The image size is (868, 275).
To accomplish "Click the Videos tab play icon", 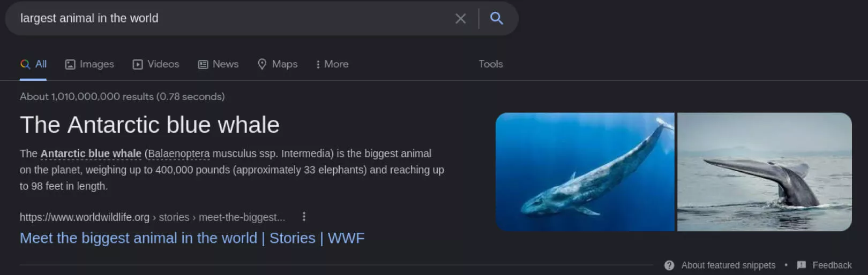I will pyautogui.click(x=138, y=64).
